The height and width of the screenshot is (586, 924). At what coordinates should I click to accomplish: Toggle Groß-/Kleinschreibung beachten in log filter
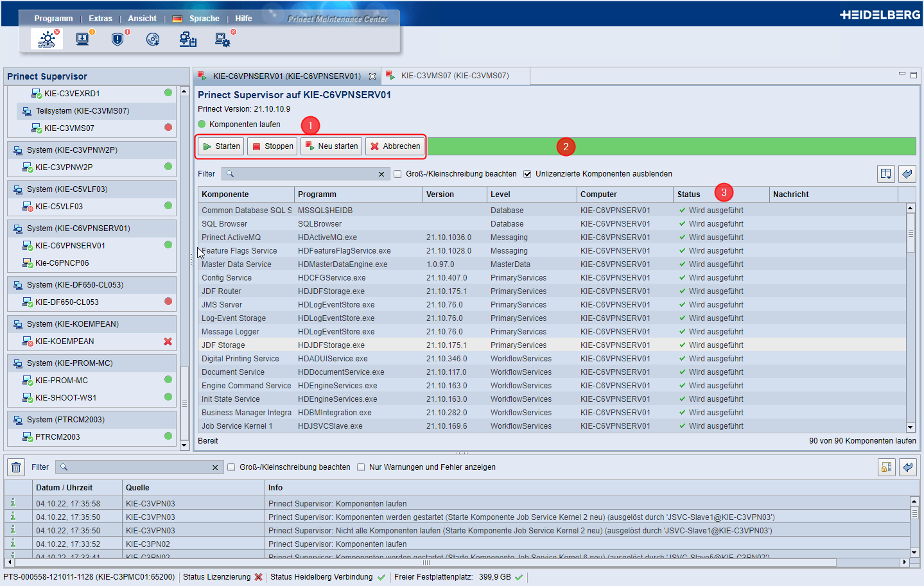point(231,467)
